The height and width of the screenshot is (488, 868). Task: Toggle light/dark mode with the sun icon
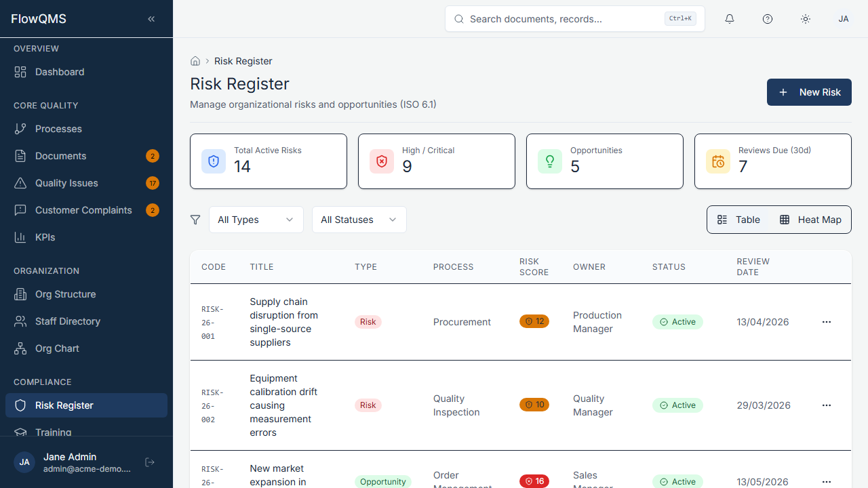(806, 18)
